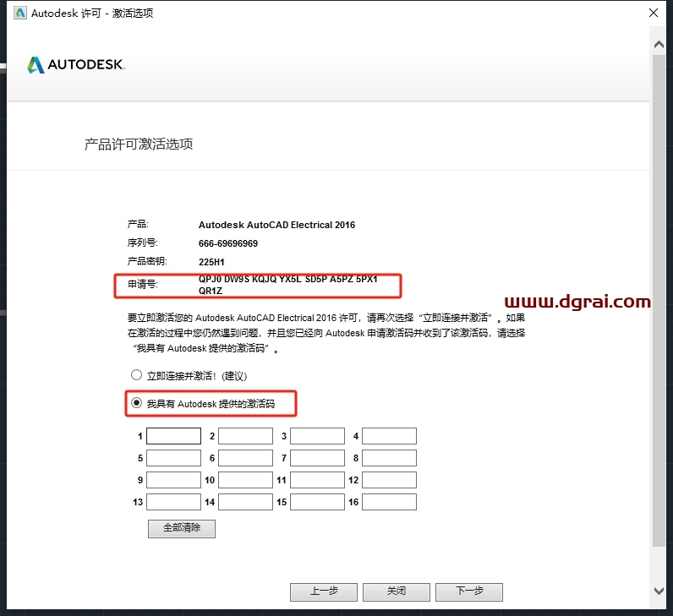Click activation code field 11
The width and height of the screenshot is (673, 616).
click(318, 480)
